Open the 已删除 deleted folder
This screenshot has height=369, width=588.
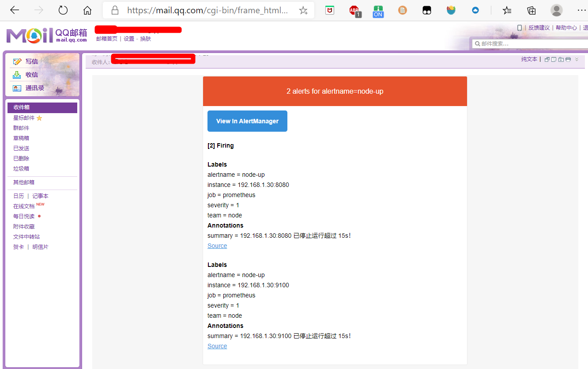coord(21,159)
